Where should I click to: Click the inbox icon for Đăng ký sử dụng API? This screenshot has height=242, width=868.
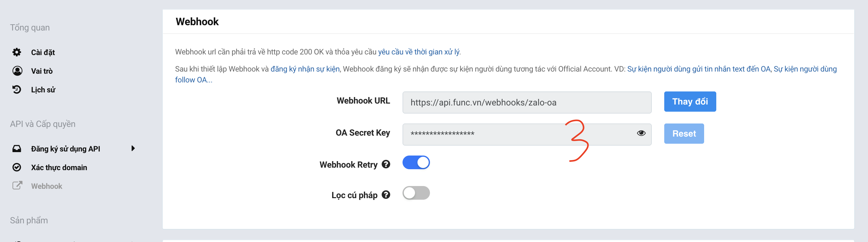[17, 148]
